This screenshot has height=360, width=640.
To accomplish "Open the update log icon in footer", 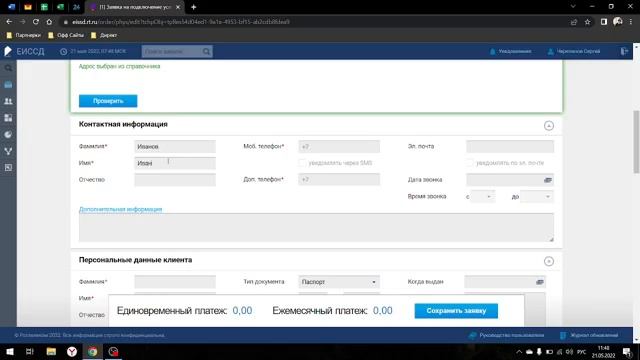I will pos(563,336).
